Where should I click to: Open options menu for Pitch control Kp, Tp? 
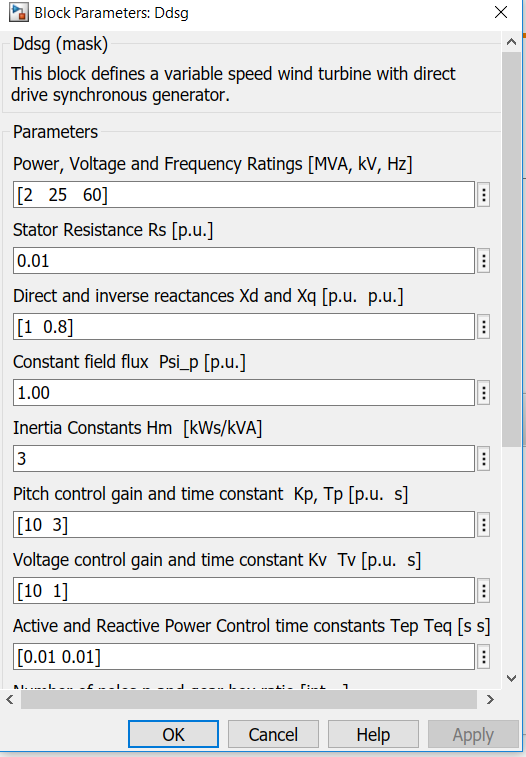(484, 525)
